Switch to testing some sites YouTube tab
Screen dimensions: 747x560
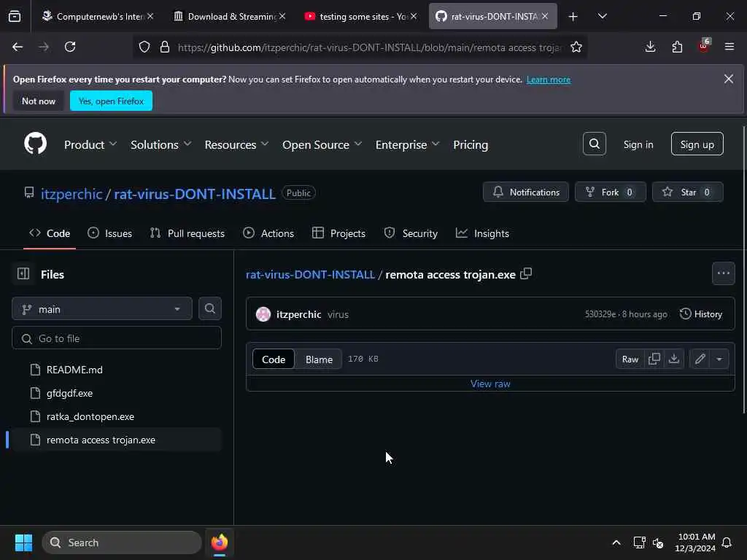click(x=360, y=16)
